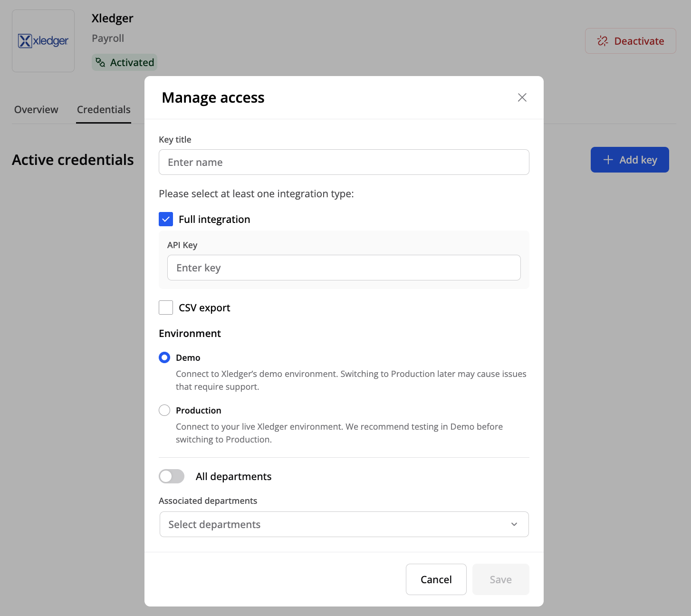The image size is (691, 616).
Task: Click the CSV export label text
Action: pos(204,308)
